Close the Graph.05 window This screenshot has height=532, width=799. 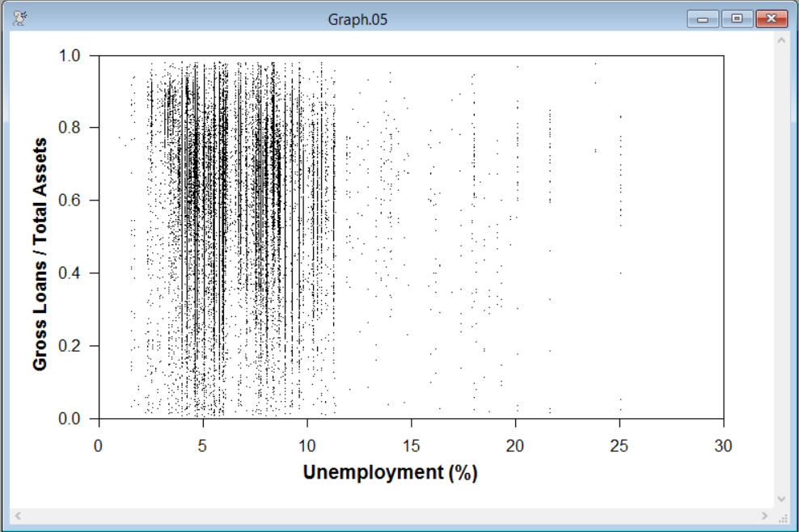click(x=770, y=17)
